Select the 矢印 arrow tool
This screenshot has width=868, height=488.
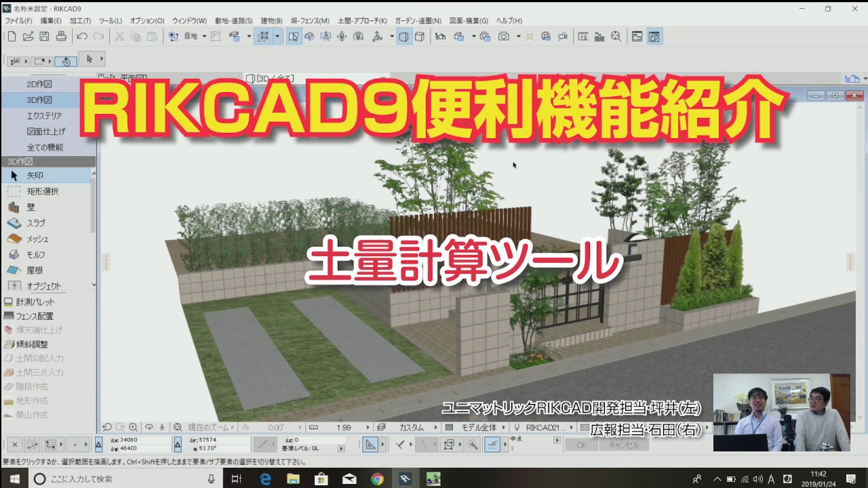coord(47,176)
